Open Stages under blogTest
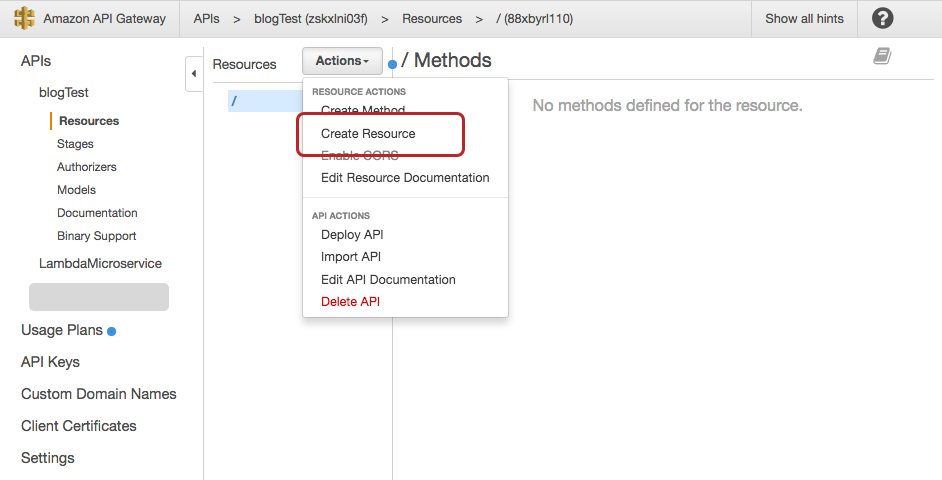The image size is (942, 480). coord(75,144)
